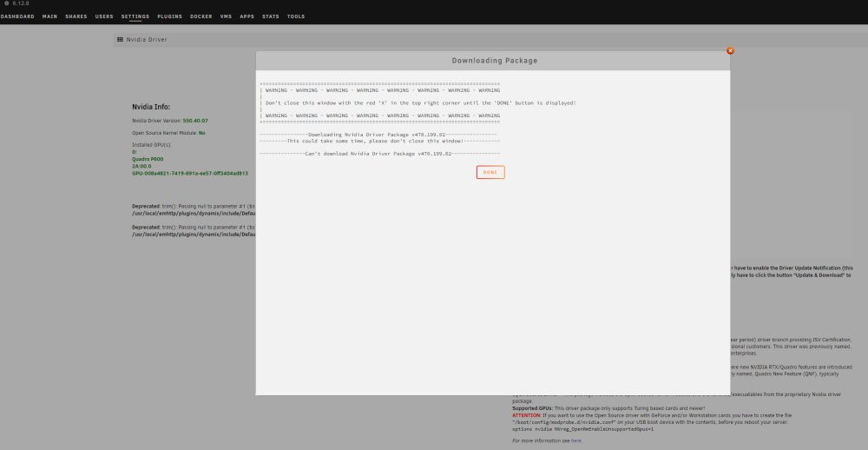Select the SETTINGS menu item

tap(135, 17)
